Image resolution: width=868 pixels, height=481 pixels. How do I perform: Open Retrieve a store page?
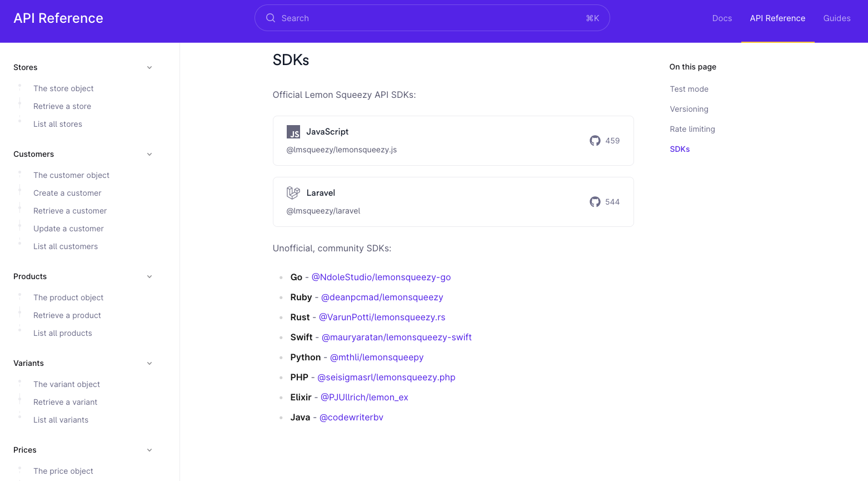point(62,106)
